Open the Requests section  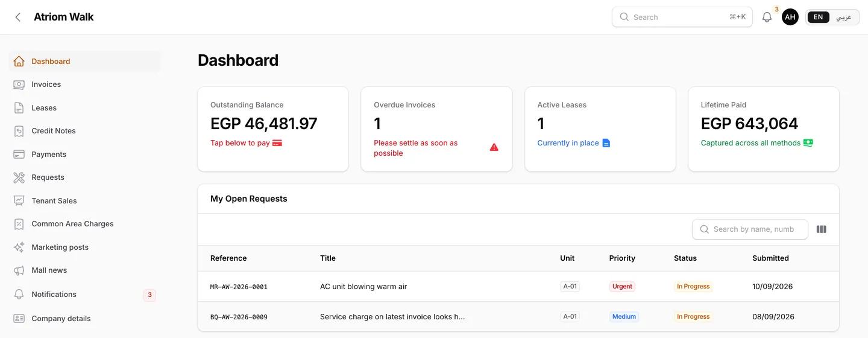85,177
